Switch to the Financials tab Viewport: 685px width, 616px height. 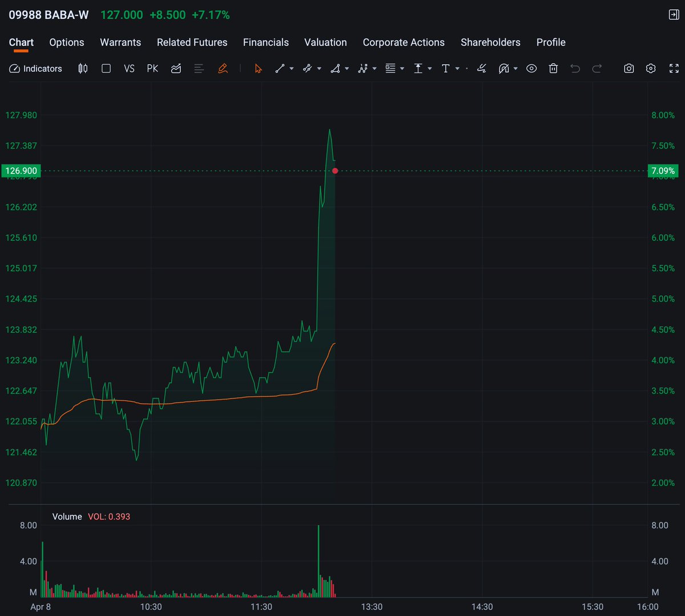click(266, 42)
